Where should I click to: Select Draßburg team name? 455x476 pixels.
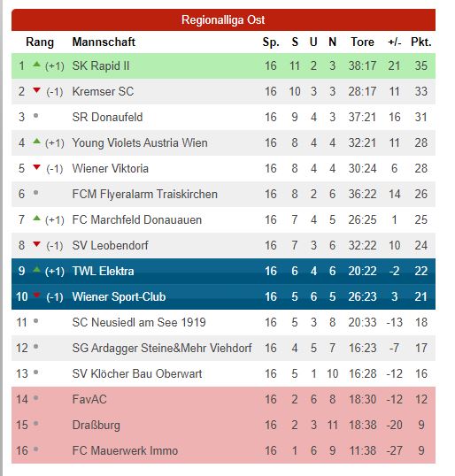point(96,426)
